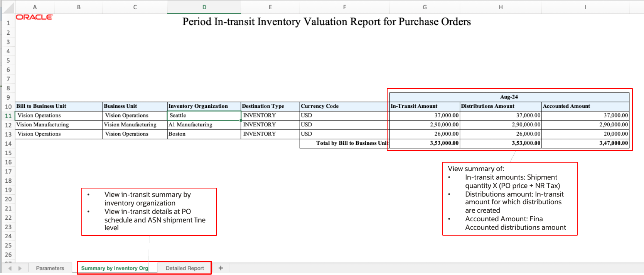Select row 12 header

(8, 125)
